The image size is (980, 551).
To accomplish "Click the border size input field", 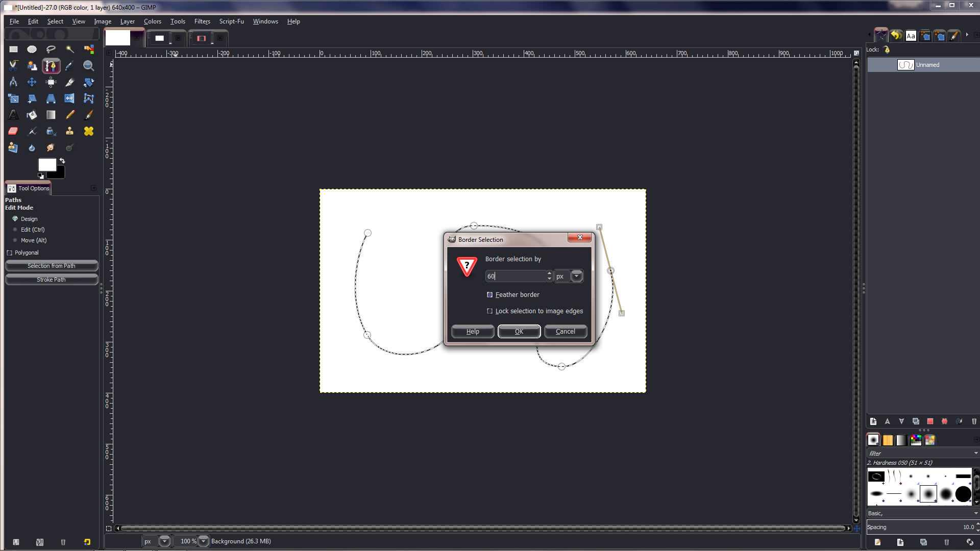I will [x=515, y=276].
